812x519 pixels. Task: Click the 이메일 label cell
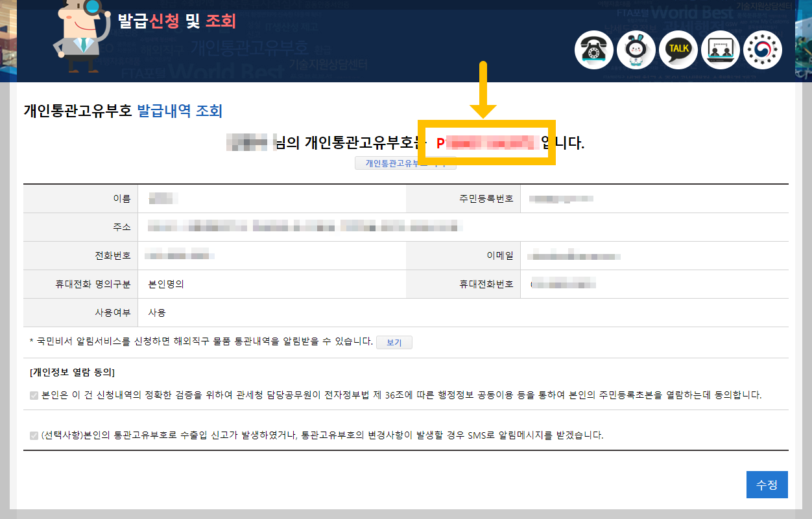[x=463, y=255]
